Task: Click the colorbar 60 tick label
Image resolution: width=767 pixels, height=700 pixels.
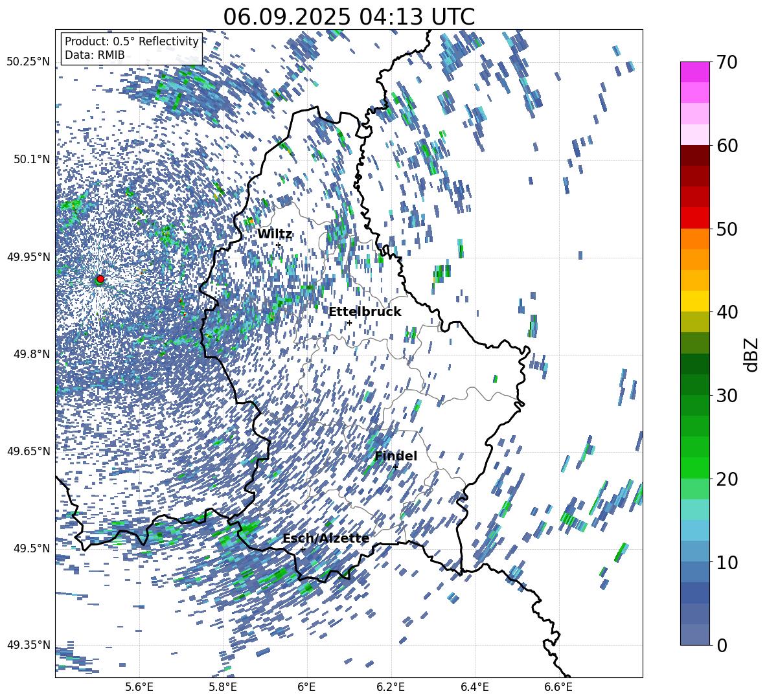Action: coord(726,146)
